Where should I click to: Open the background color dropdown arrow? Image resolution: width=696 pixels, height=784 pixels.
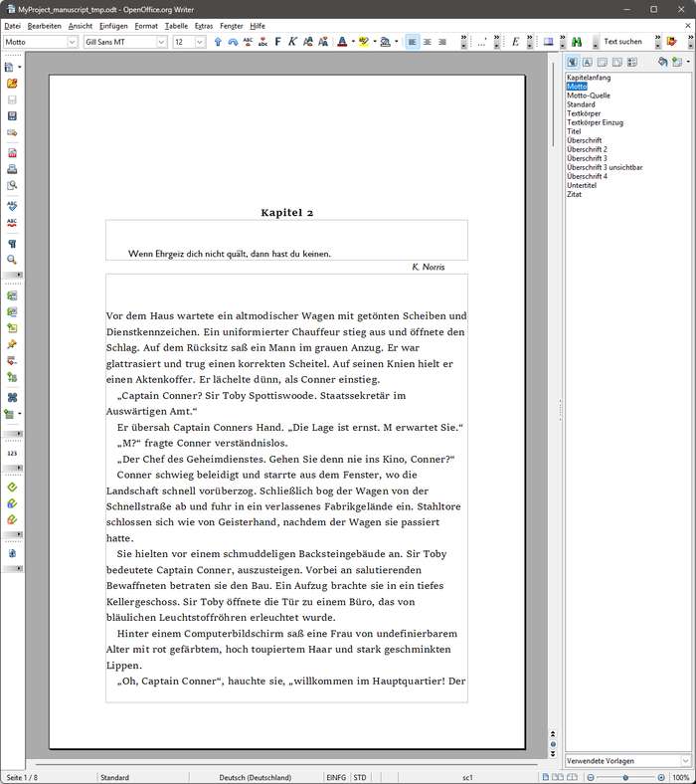396,42
